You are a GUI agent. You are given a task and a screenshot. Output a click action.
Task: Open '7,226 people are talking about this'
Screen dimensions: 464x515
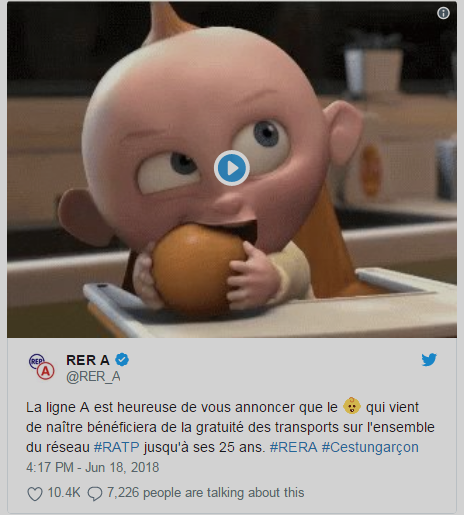click(206, 493)
